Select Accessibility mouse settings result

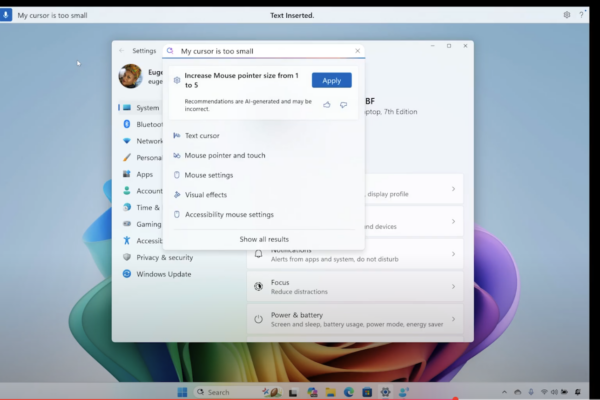[x=229, y=214]
